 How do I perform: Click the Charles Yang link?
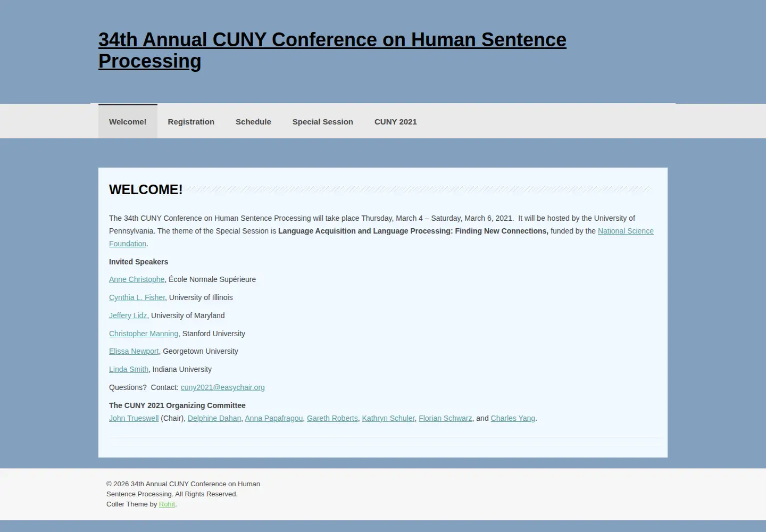click(513, 418)
